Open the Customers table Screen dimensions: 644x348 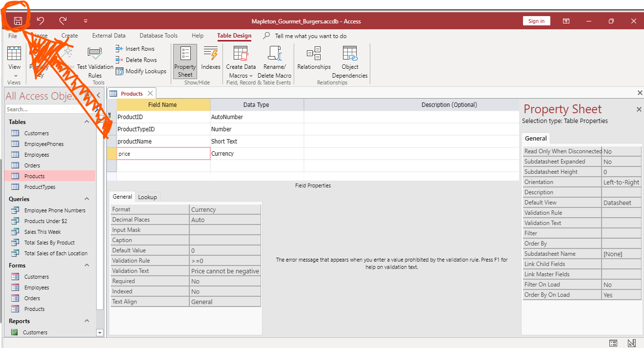[x=37, y=133]
